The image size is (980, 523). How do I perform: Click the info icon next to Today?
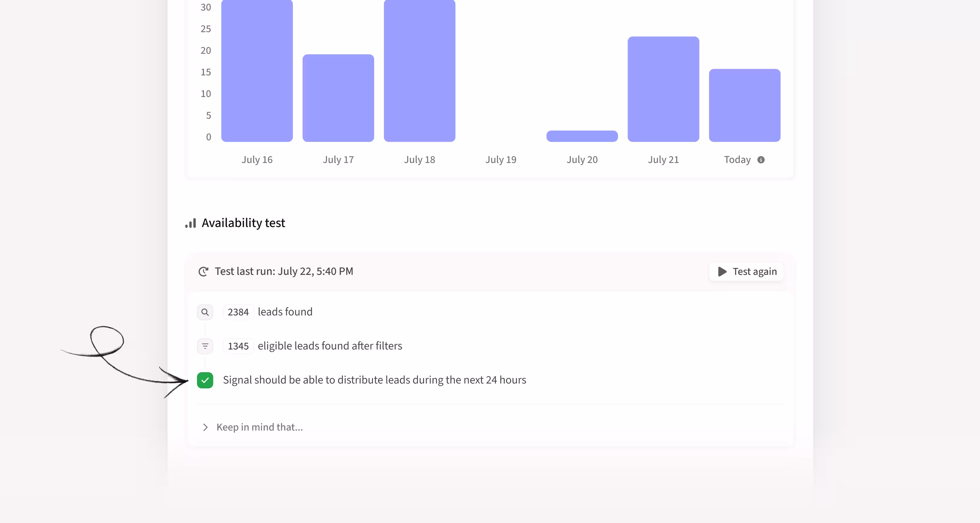[x=761, y=160]
